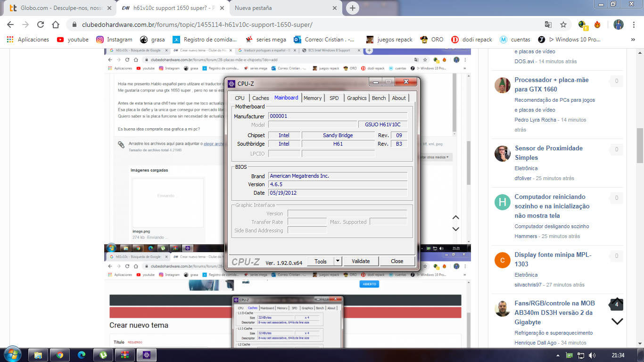Close the Nueva pestaña tab
Screen dimensions: 644x362
tap(334, 8)
